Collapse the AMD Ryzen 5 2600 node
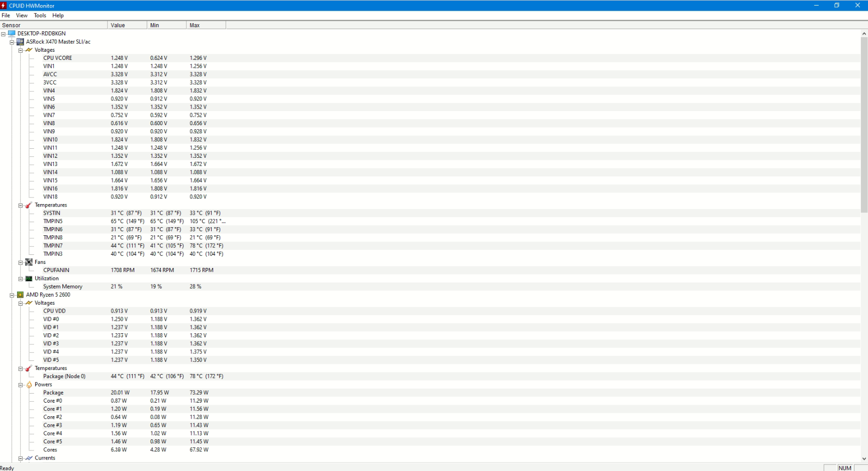Image resolution: width=868 pixels, height=471 pixels. point(12,295)
